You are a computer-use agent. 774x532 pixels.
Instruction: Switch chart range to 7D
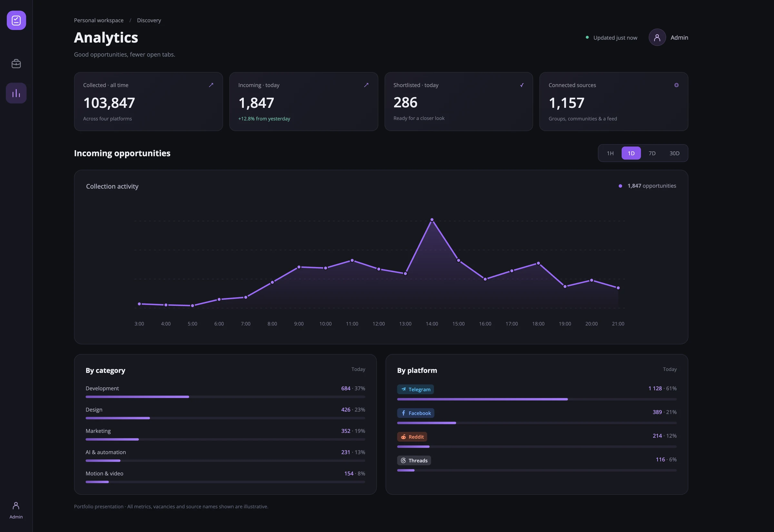tap(652, 153)
